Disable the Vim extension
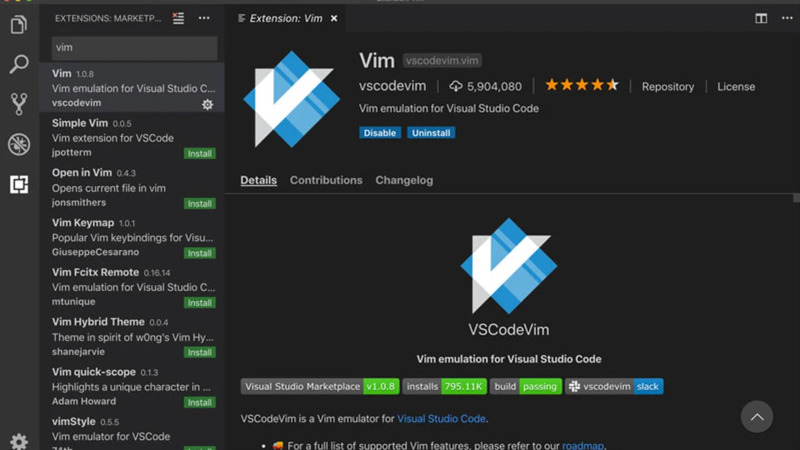Image resolution: width=800 pixels, height=450 pixels. [x=380, y=133]
